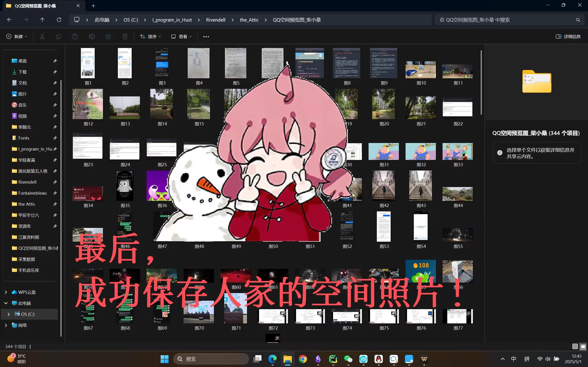
Task: Expand the WPS云盘 tree node
Action: click(x=6, y=292)
